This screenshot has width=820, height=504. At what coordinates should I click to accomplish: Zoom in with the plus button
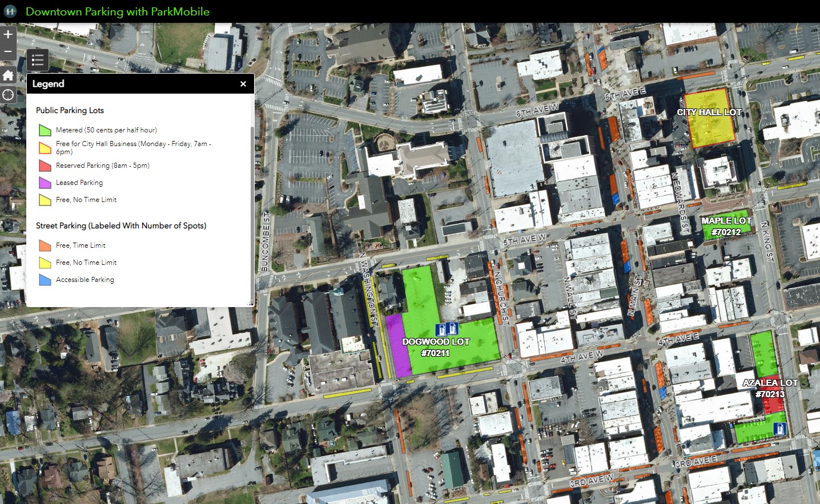8,34
